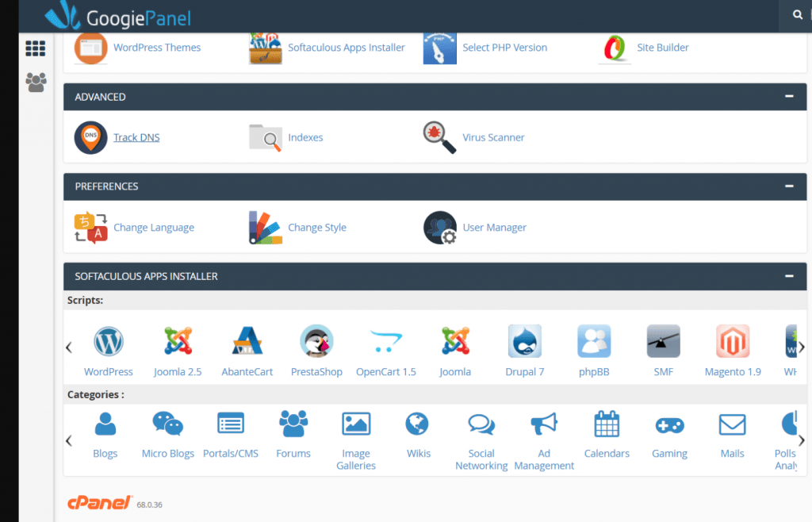Open Change Style preferences

[317, 227]
